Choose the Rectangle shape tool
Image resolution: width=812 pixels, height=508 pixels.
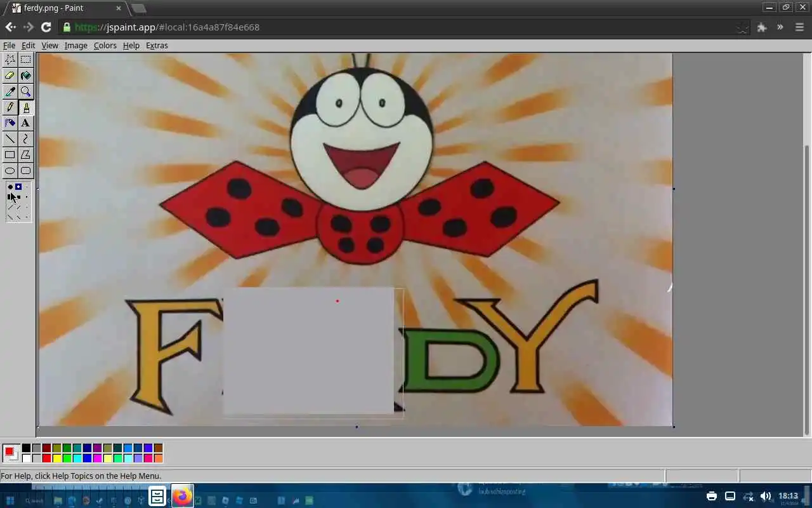(x=10, y=155)
